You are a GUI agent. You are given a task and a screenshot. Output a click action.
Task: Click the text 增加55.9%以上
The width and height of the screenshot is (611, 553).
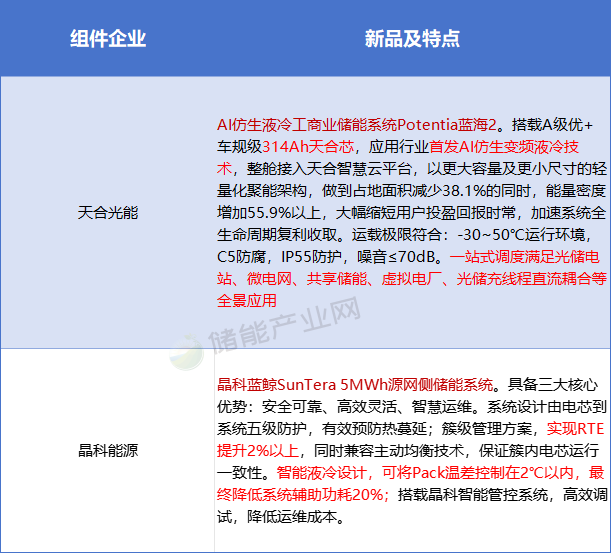point(268,213)
